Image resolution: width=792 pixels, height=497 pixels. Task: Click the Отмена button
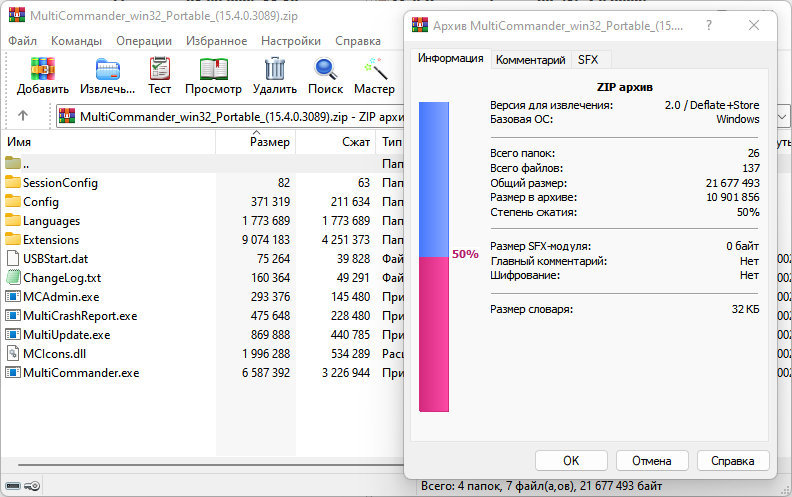pyautogui.click(x=652, y=461)
